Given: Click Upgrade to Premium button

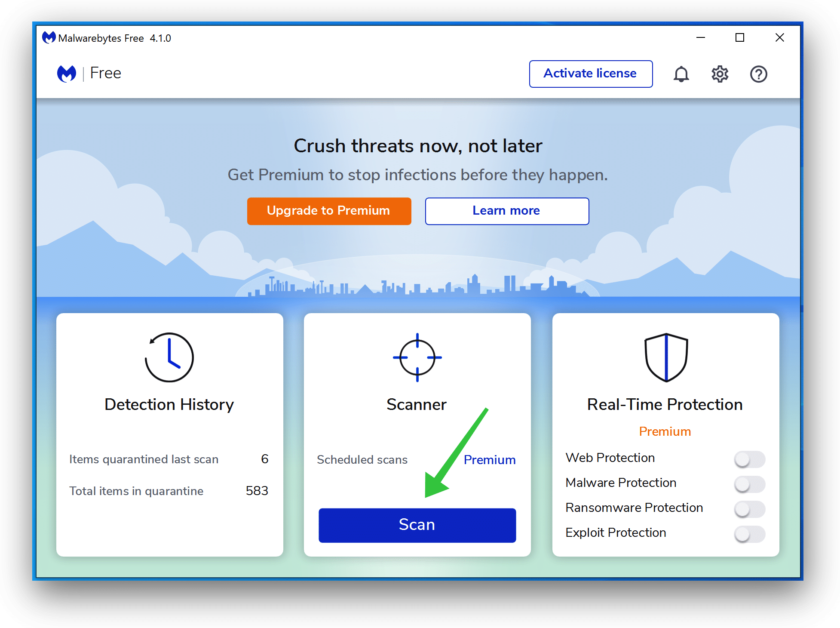Looking at the screenshot, I should (329, 211).
